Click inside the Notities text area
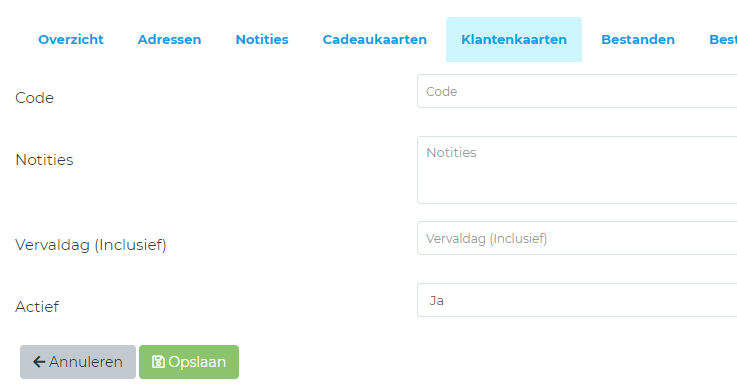The image size is (737, 392). coord(577,170)
